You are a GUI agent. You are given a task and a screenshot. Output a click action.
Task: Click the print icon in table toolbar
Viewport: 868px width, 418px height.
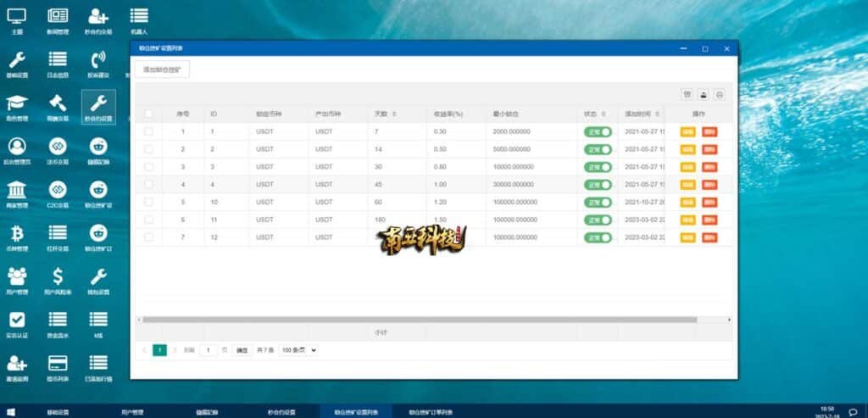click(720, 95)
